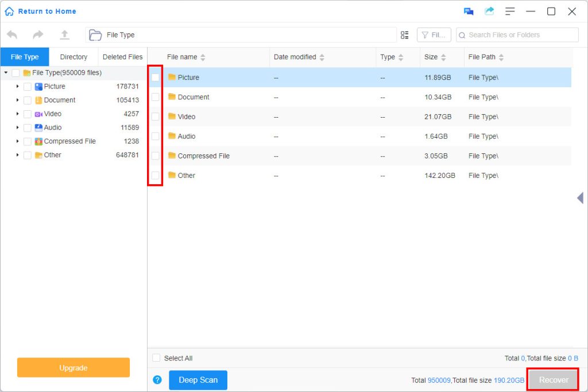The width and height of the screenshot is (588, 392).
Task: Open the Deleted Files tab
Action: (122, 57)
